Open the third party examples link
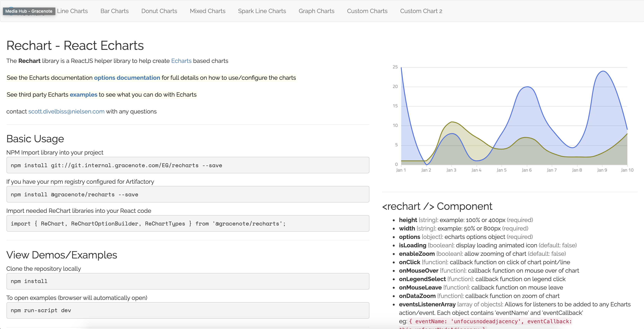This screenshot has height=329, width=644. [83, 95]
